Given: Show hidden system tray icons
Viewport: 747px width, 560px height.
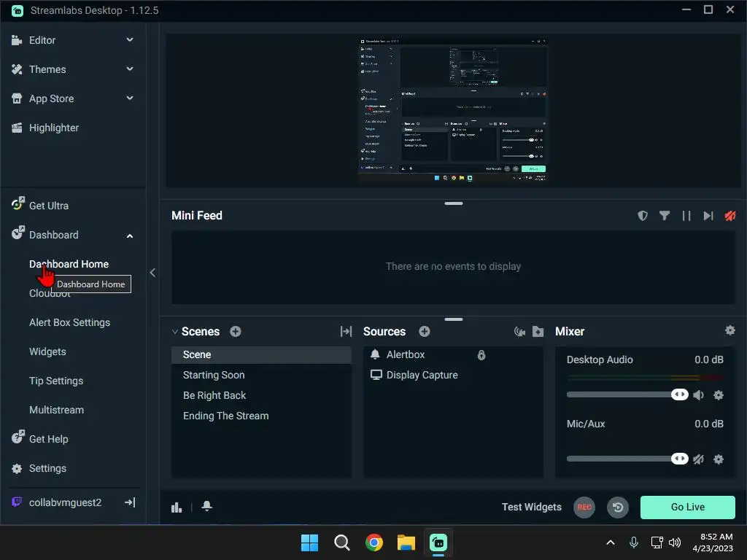Looking at the screenshot, I should 611,542.
